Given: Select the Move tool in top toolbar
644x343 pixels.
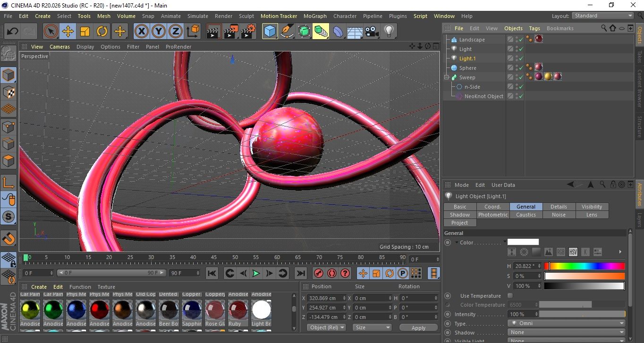Looking at the screenshot, I should click(68, 32).
